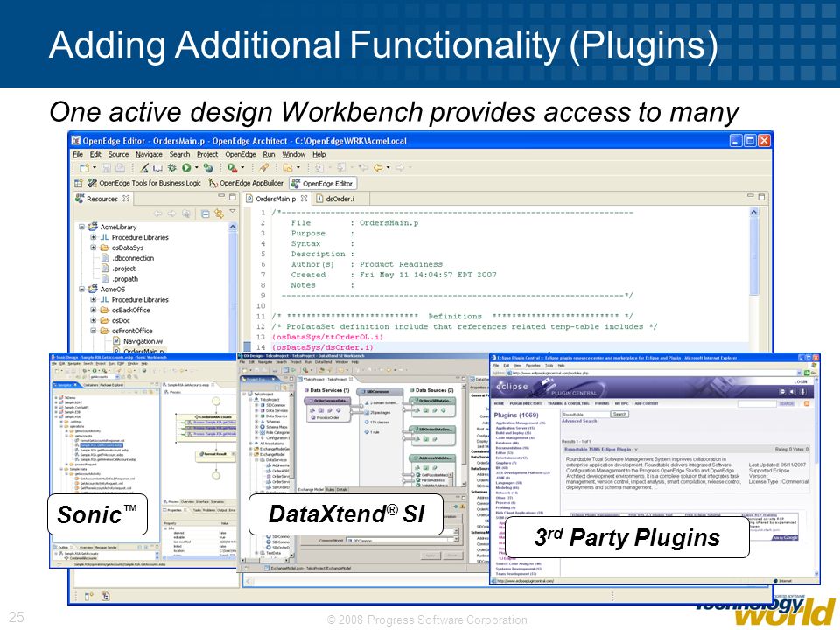Open the Back history dropdown arrow
Viewport: 840px width, 630px height.
[x=388, y=168]
